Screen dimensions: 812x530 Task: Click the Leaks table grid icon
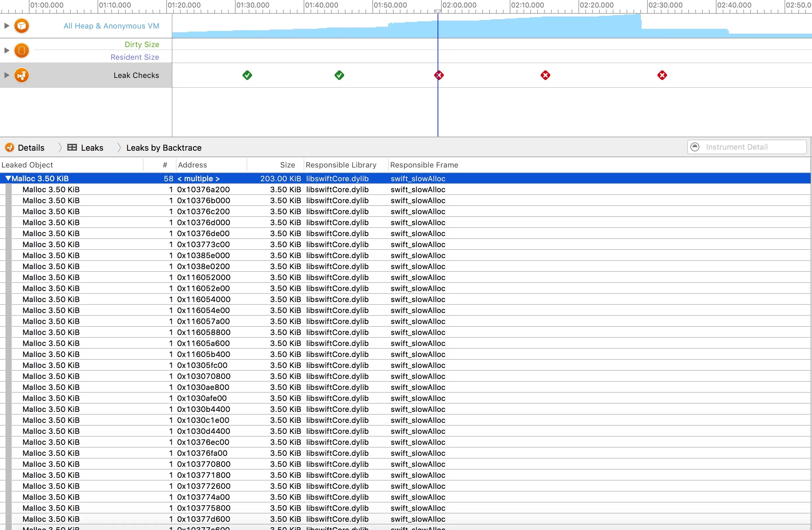tap(72, 148)
